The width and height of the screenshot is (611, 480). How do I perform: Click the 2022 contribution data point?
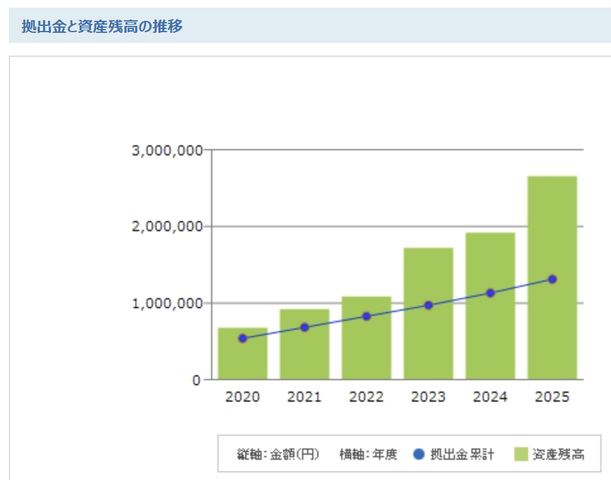click(x=367, y=316)
